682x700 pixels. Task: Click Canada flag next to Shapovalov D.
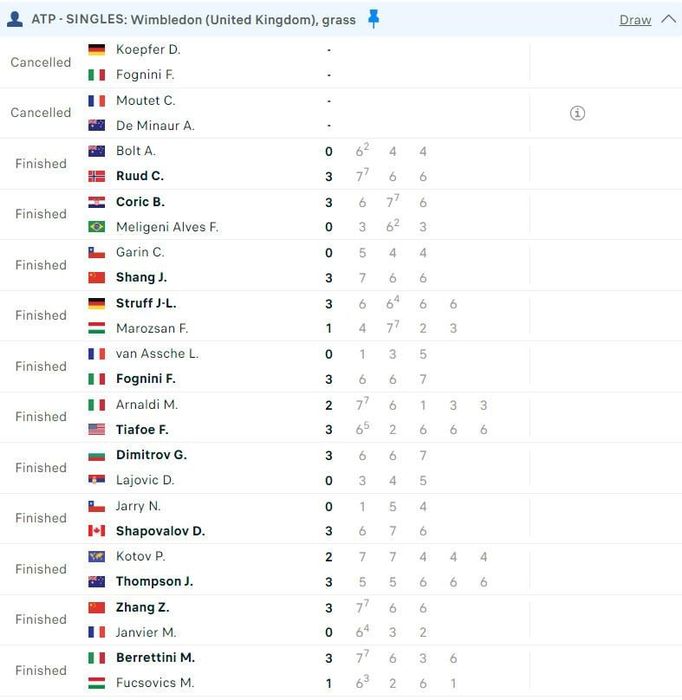tap(96, 531)
